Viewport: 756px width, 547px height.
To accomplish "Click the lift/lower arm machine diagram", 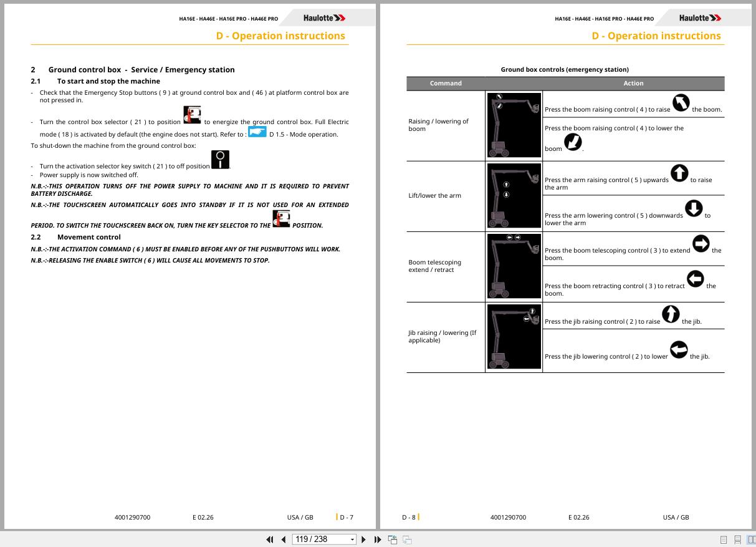I will pos(514,195).
